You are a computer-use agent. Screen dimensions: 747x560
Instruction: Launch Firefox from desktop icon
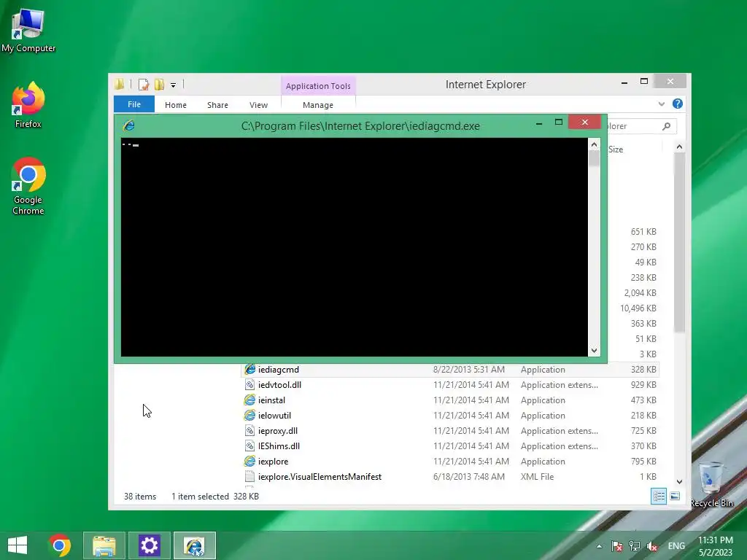28,105
